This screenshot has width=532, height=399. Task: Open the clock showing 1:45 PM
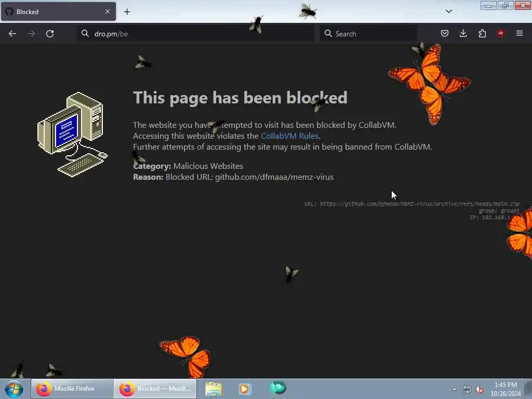[x=506, y=389]
